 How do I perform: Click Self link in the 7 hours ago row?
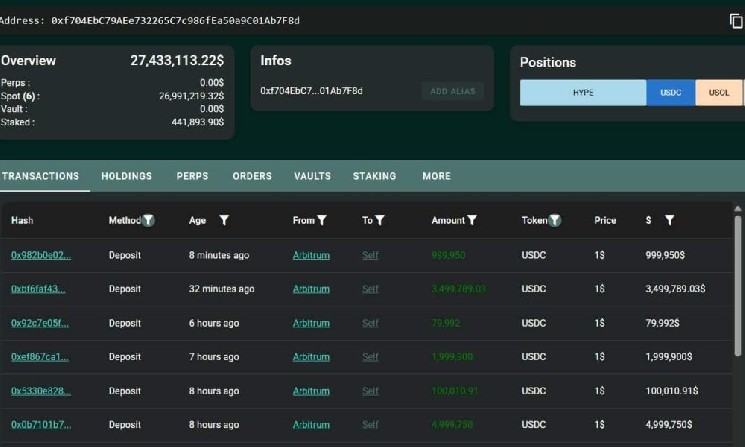370,357
